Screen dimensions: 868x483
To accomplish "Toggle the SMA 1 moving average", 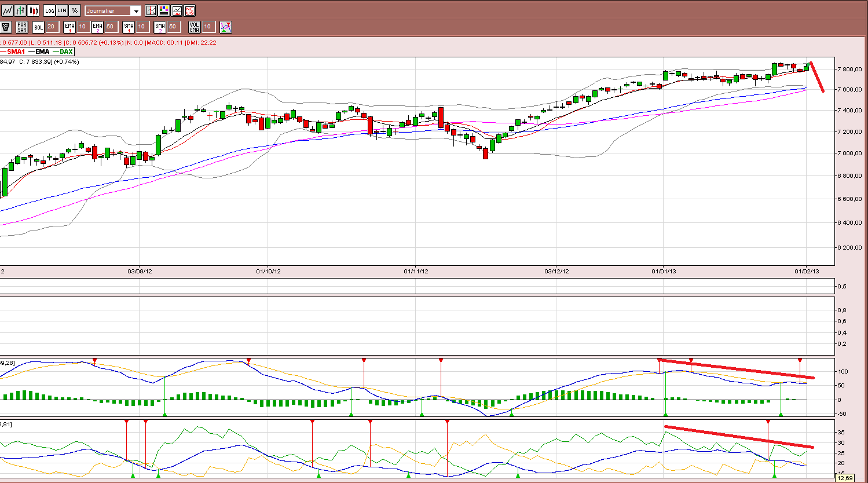I will click(129, 27).
